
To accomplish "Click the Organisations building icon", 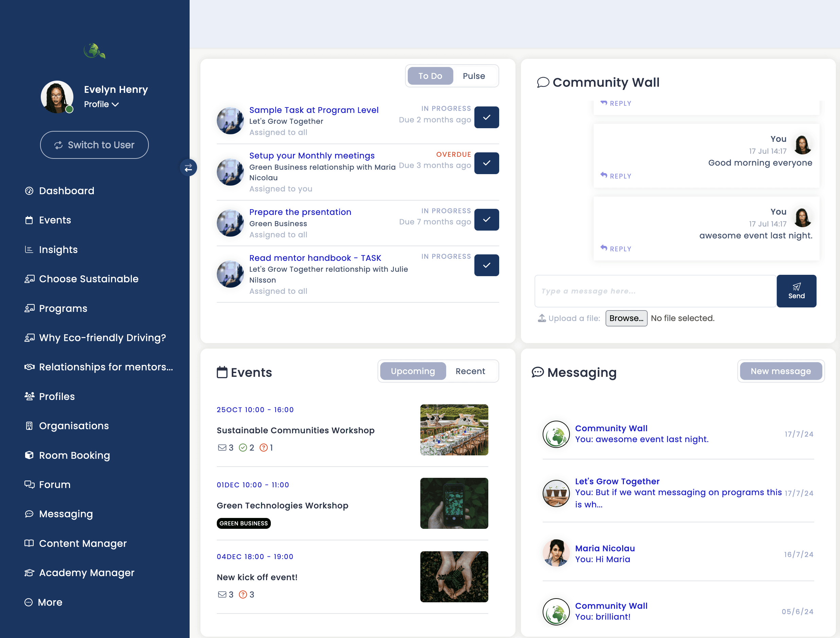I will click(29, 425).
